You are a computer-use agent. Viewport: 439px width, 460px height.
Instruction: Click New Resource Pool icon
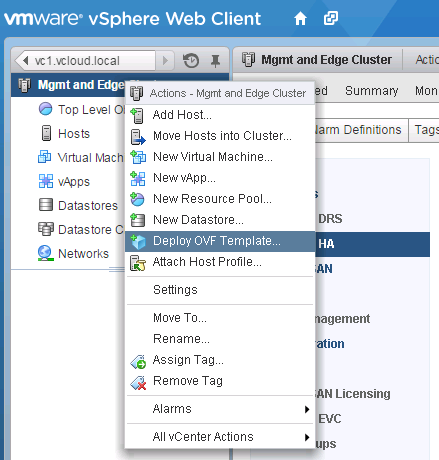coord(137,199)
